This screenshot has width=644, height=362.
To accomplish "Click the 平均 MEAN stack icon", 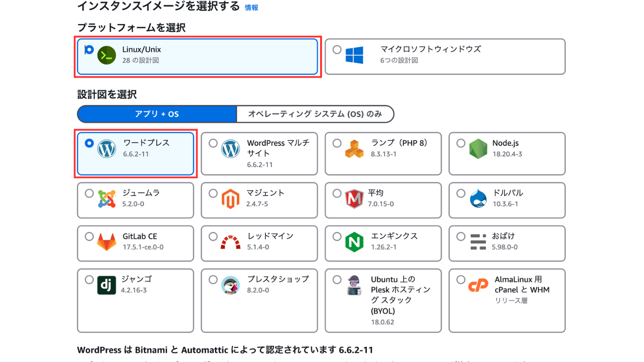I will pyautogui.click(x=354, y=199).
